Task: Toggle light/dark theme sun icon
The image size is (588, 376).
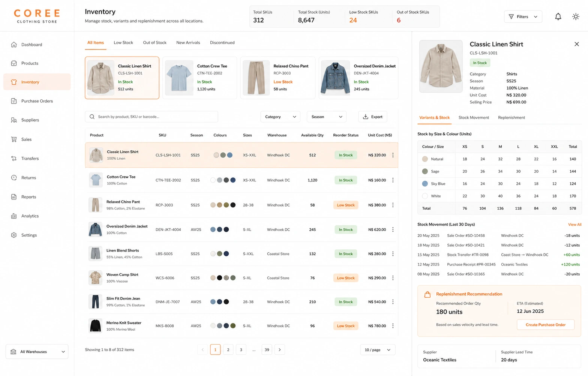Action: [x=576, y=16]
